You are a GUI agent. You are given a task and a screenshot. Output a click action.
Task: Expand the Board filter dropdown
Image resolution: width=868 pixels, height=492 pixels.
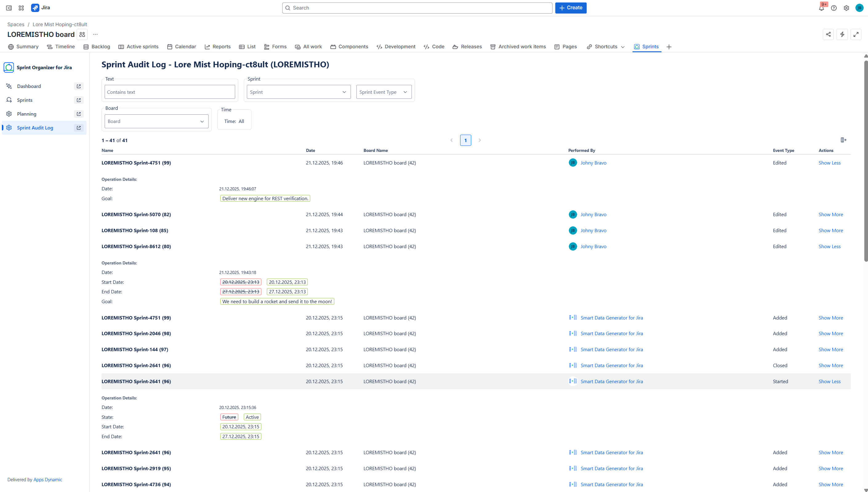pyautogui.click(x=156, y=121)
